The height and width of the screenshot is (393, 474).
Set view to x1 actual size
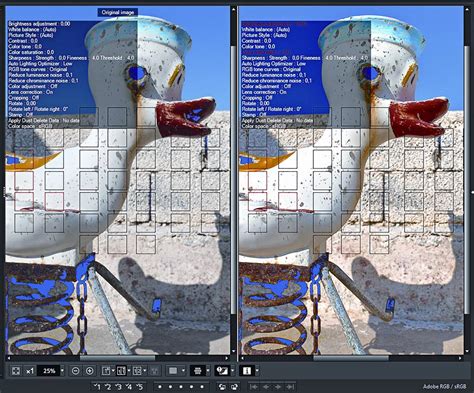coord(30,371)
